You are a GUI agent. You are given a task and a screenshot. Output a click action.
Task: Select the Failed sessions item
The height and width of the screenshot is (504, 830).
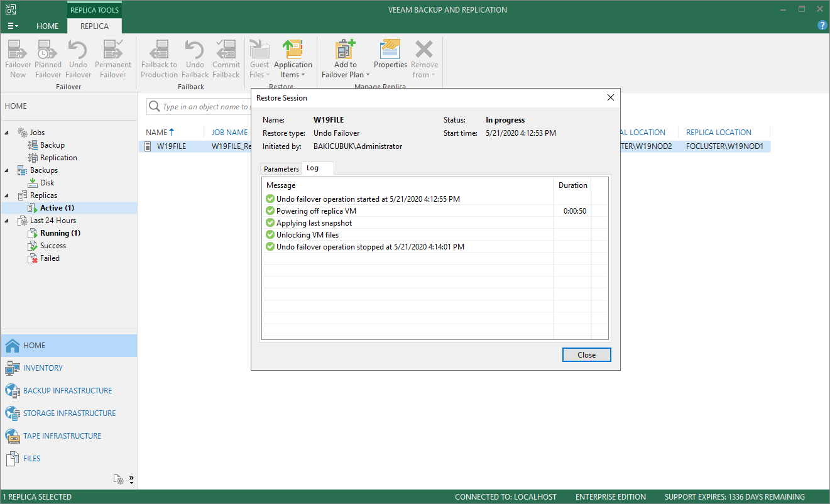click(50, 258)
